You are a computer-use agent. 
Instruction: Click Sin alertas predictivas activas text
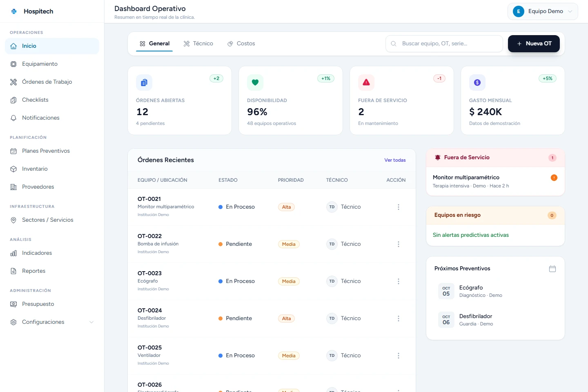tap(471, 235)
